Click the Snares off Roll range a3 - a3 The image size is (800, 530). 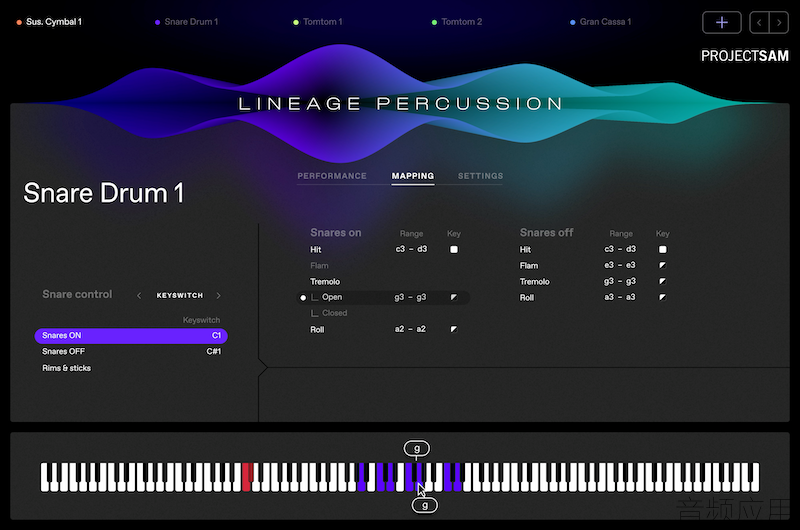pyautogui.click(x=620, y=297)
